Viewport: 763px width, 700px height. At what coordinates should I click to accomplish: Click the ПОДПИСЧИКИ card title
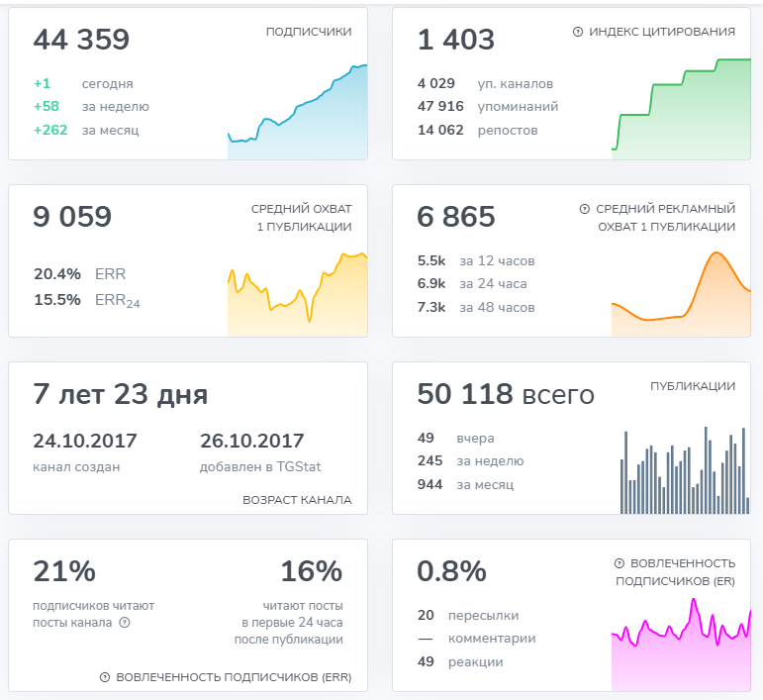(x=309, y=32)
